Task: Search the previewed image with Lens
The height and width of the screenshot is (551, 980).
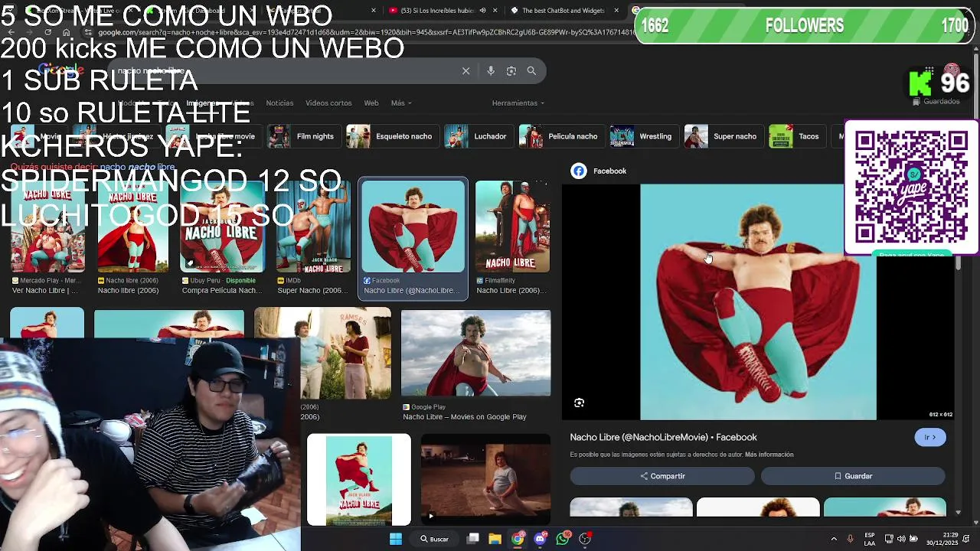Action: 580,403
